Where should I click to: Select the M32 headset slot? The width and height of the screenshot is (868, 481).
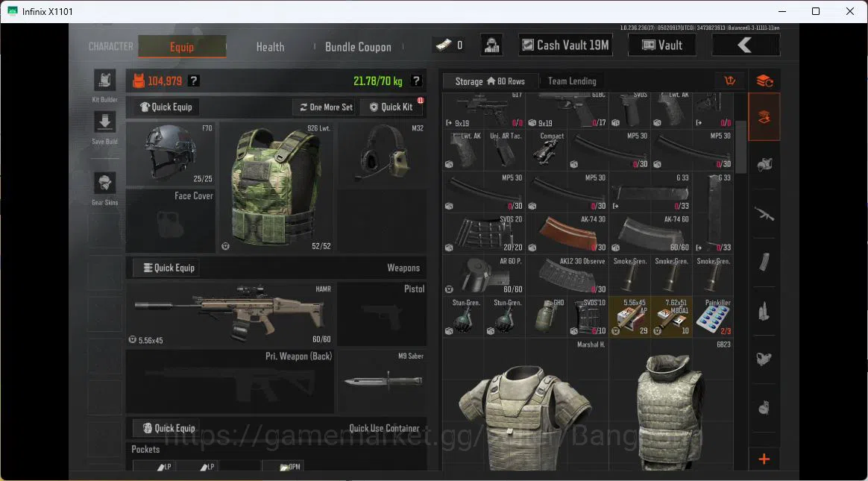382,154
